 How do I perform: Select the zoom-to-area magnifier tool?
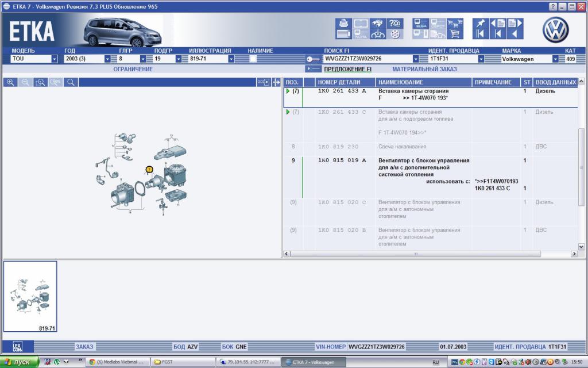(x=41, y=82)
